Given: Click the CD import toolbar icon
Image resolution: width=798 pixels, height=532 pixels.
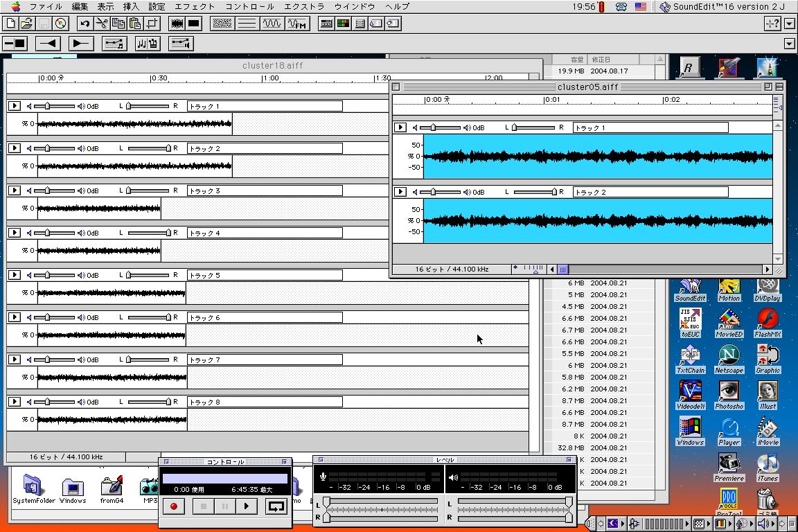Looking at the screenshot, I should 60,24.
